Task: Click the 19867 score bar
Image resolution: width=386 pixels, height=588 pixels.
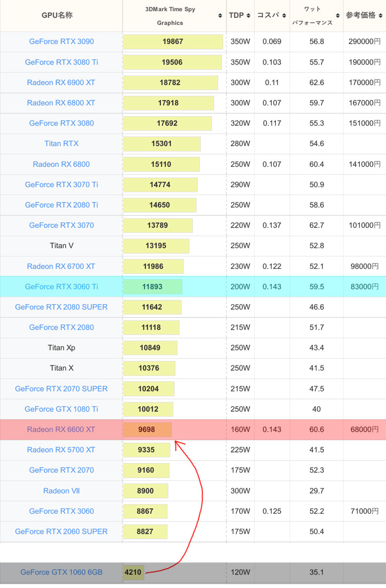Action: (x=173, y=41)
